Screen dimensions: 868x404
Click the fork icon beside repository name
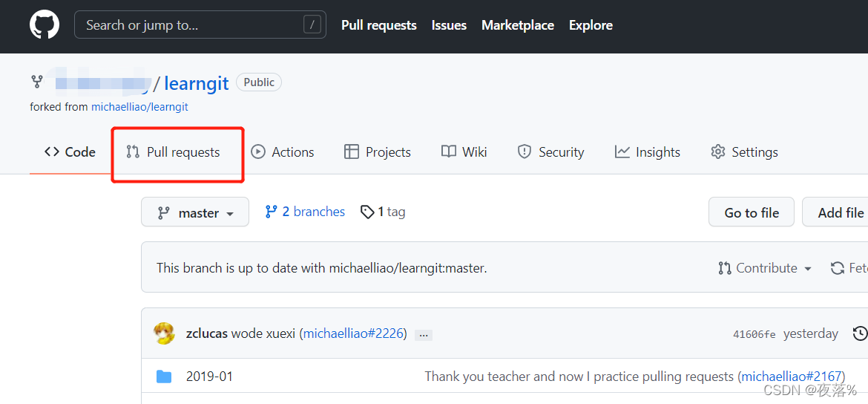36,82
